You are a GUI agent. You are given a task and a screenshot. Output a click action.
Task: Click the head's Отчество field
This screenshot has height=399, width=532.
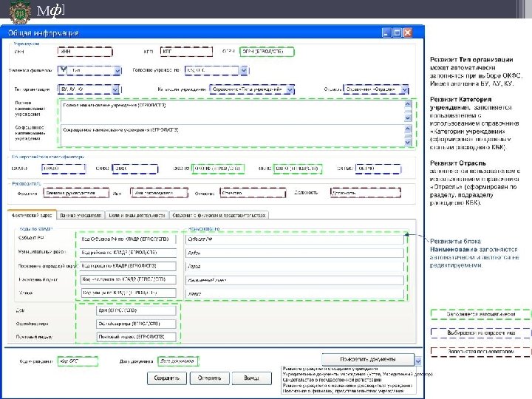(x=253, y=193)
